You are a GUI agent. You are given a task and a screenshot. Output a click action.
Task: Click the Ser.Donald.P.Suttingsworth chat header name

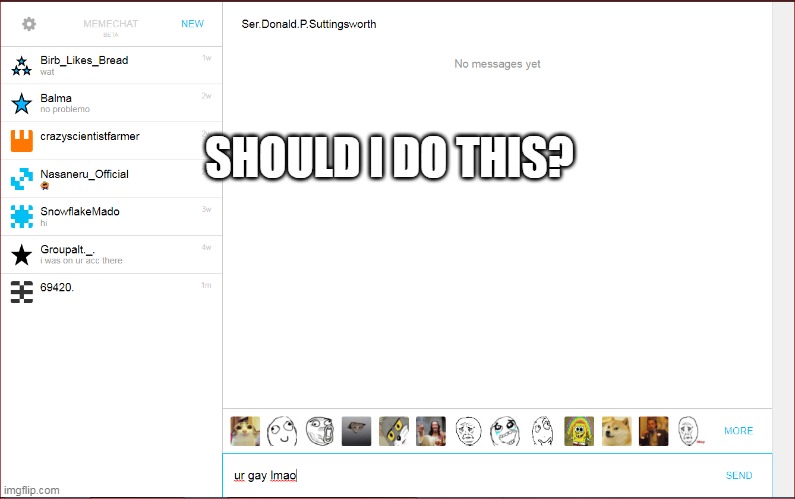(x=309, y=24)
